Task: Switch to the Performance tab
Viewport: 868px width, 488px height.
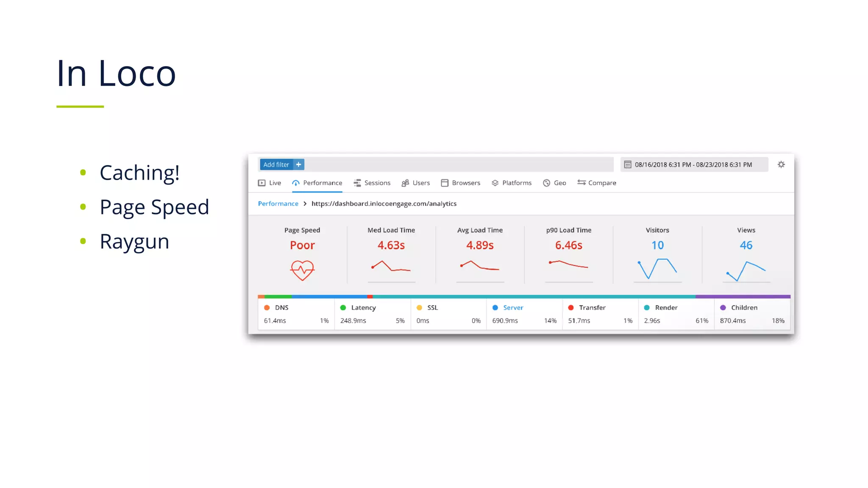Action: click(322, 183)
